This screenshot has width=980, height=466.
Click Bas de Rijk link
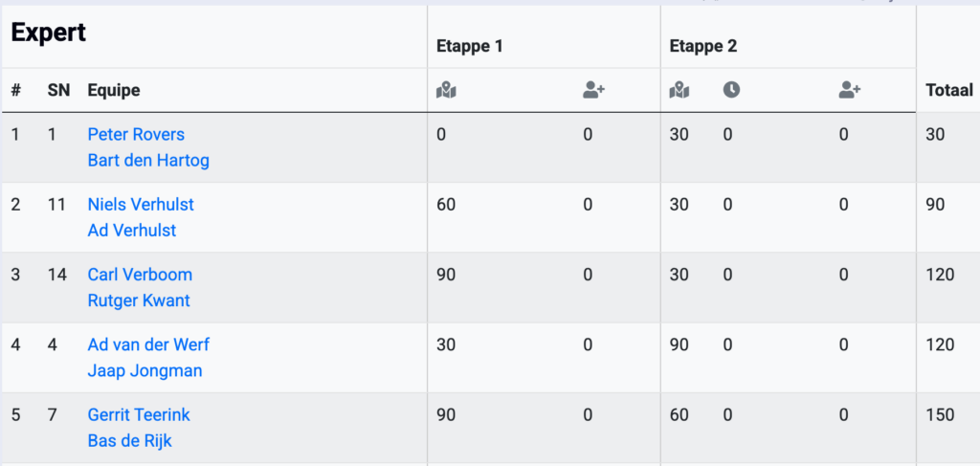(x=129, y=440)
